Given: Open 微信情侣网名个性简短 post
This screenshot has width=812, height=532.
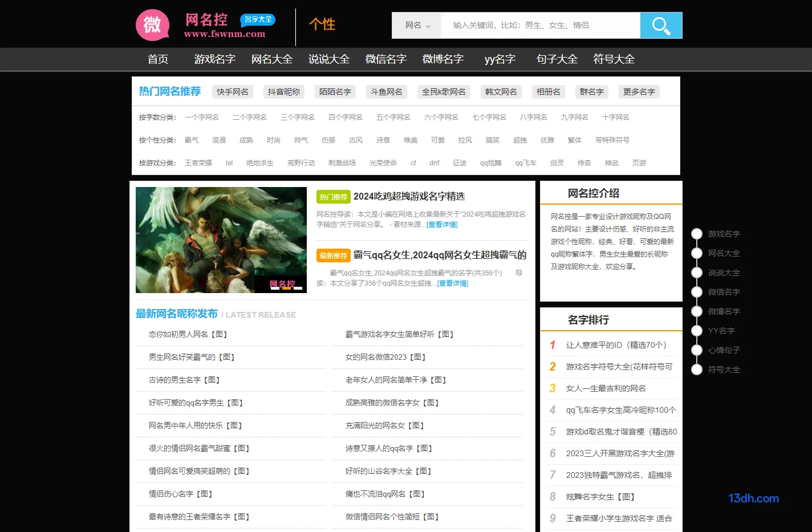Looking at the screenshot, I should click(x=393, y=517).
